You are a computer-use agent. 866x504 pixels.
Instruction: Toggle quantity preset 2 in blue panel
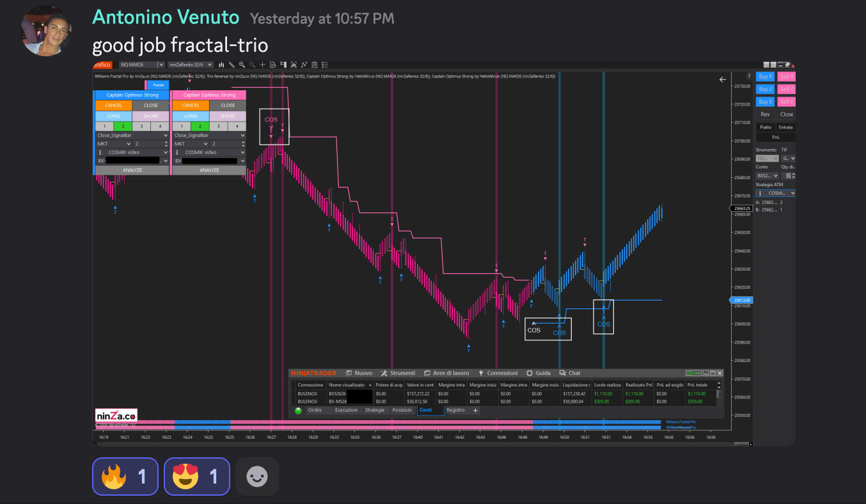pos(123,127)
